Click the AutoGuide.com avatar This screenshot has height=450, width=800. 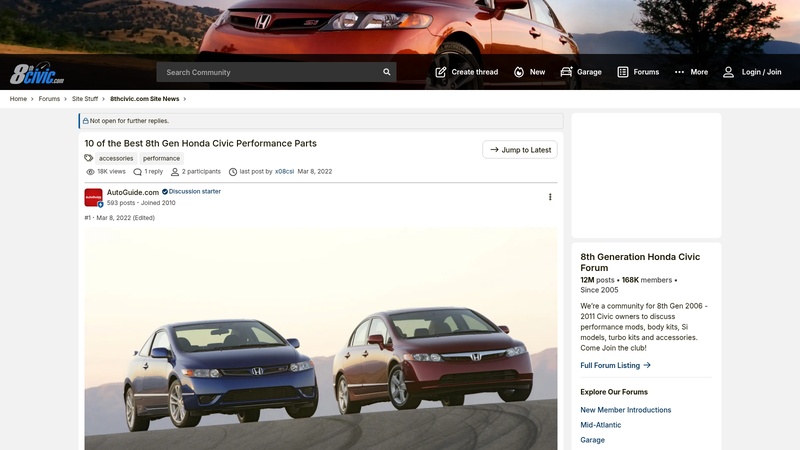pos(93,197)
